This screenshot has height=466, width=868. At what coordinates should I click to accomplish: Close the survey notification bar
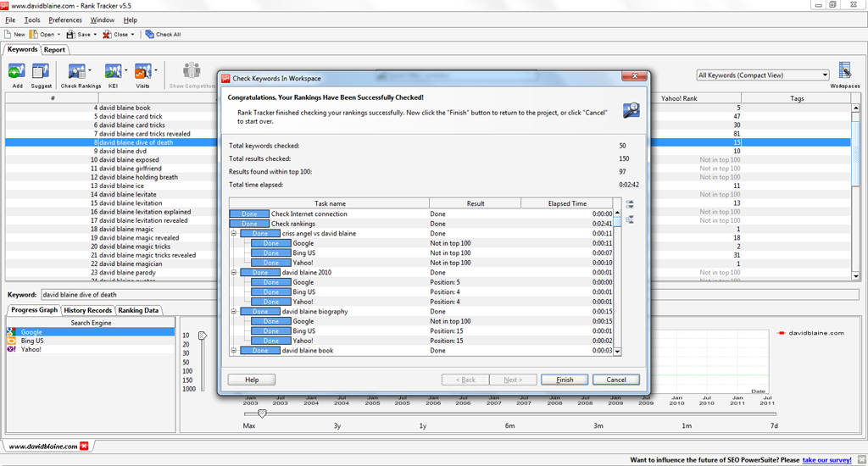click(x=861, y=460)
